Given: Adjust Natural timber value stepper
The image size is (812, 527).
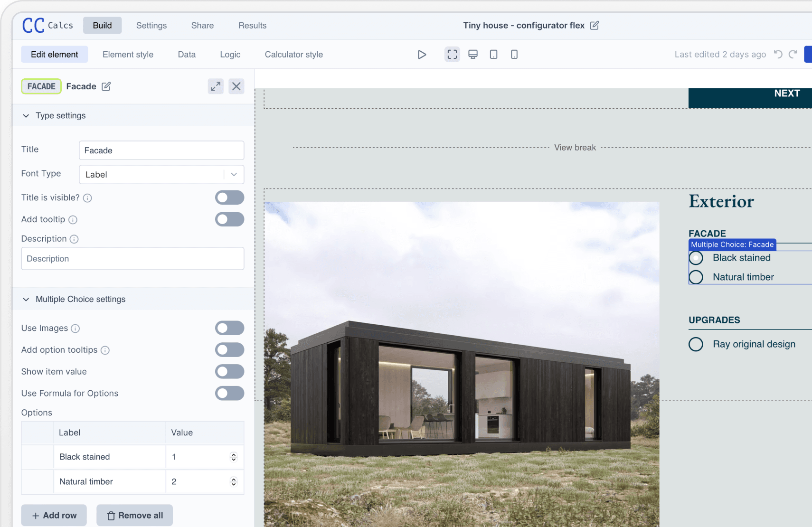Looking at the screenshot, I should pyautogui.click(x=234, y=481).
